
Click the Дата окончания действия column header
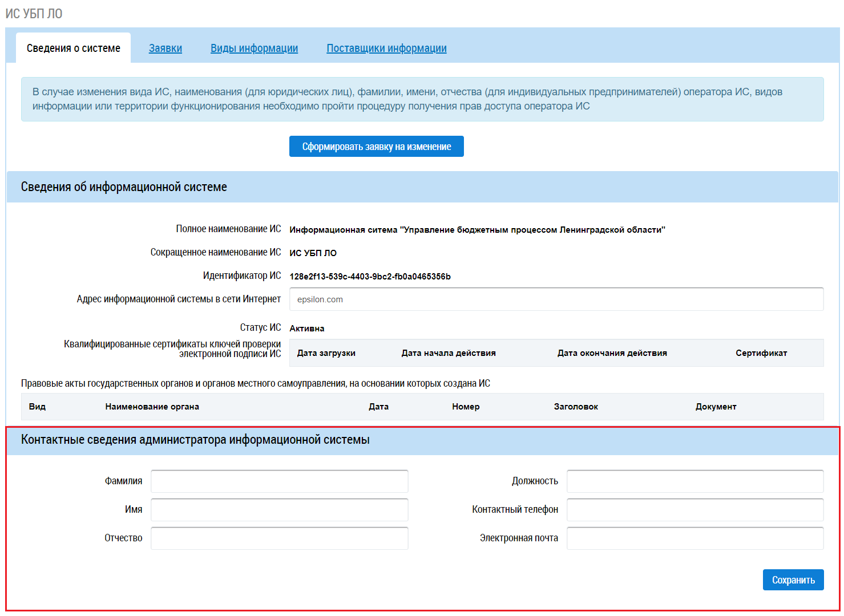pyautogui.click(x=612, y=353)
